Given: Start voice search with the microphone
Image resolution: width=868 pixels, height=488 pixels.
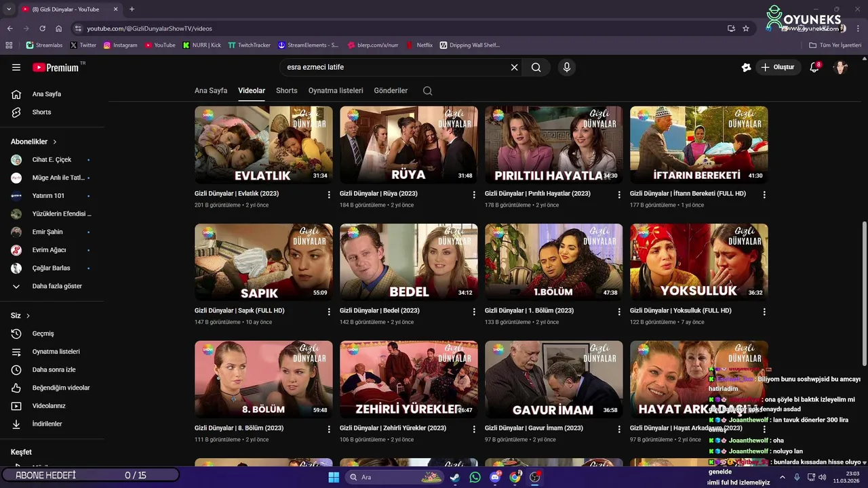Looking at the screenshot, I should [x=567, y=67].
